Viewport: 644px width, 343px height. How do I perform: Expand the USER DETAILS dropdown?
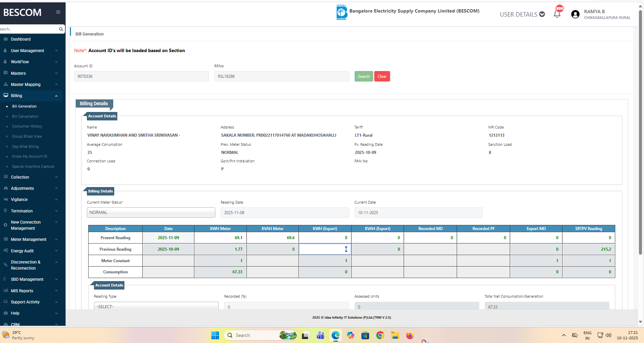pyautogui.click(x=522, y=14)
